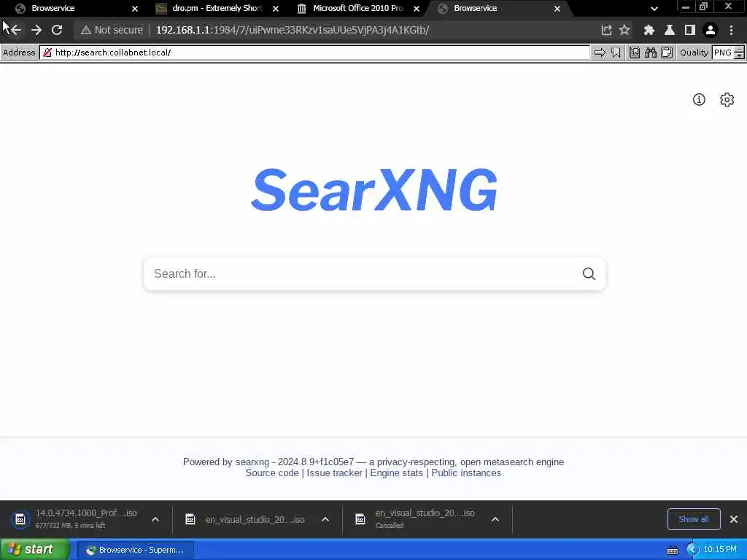Close the downloads bar
This screenshot has width=747, height=560.
[734, 519]
